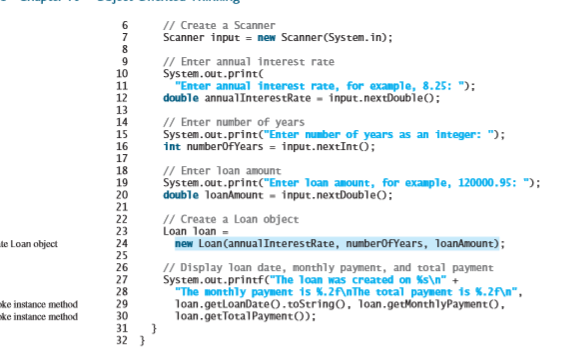
Task: Click the comment "// Enter number of years"
Action: point(234,123)
